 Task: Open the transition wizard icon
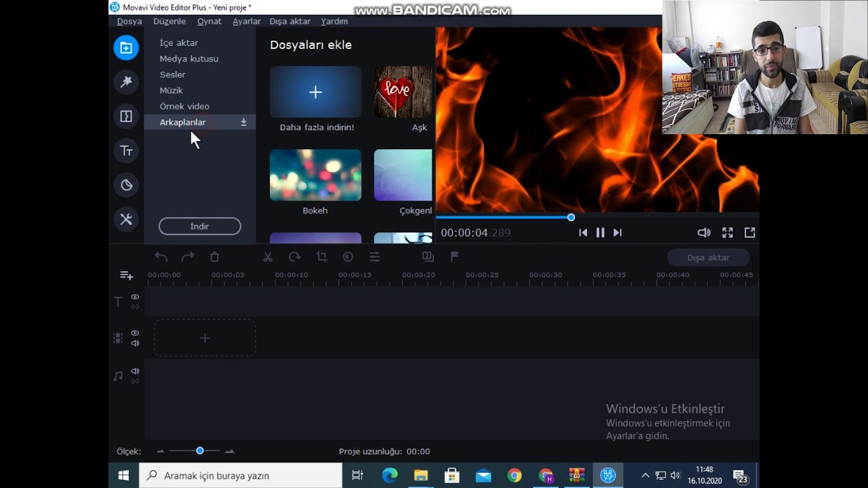point(428,257)
